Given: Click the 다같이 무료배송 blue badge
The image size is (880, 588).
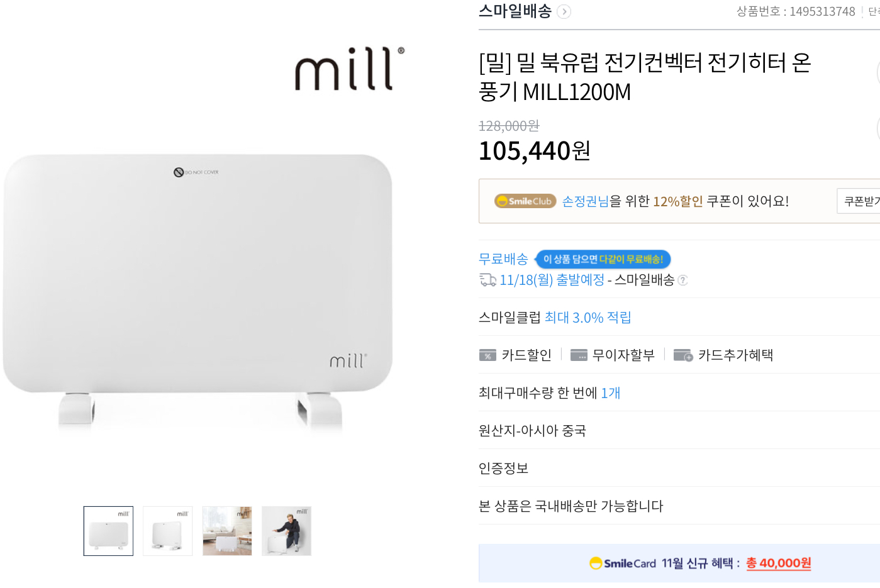Looking at the screenshot, I should 603,259.
